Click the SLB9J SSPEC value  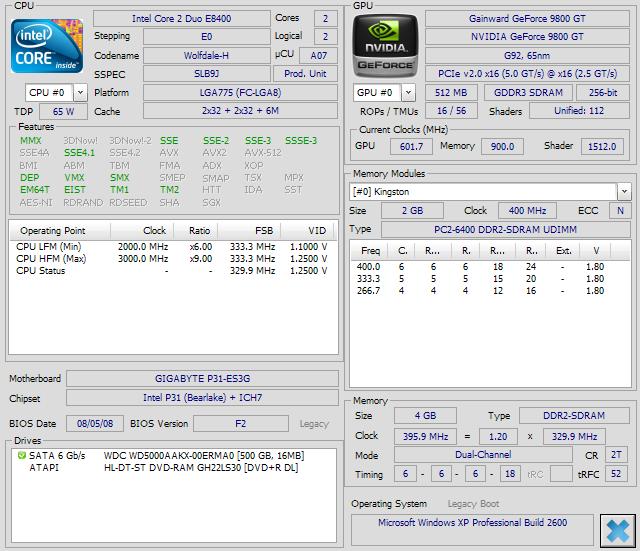206,74
